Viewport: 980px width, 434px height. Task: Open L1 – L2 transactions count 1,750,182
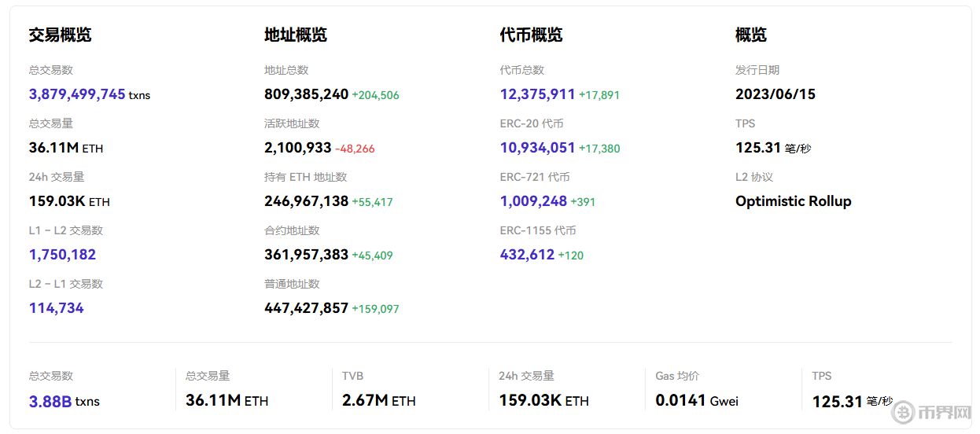tap(62, 255)
